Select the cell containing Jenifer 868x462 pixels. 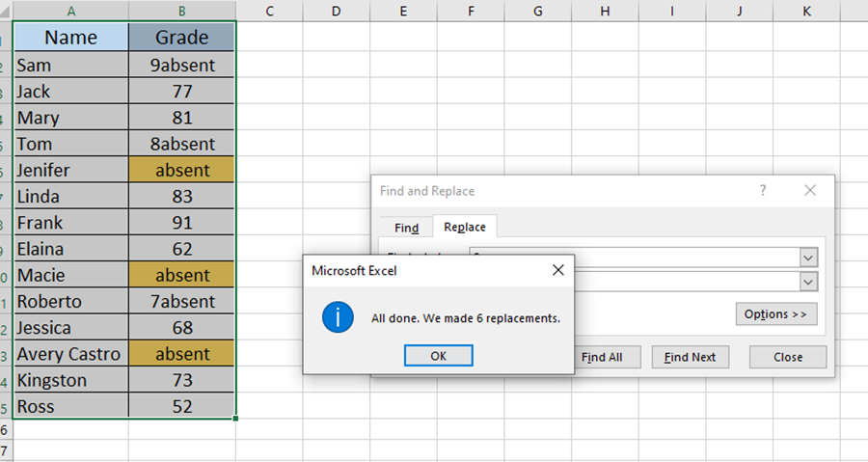click(x=70, y=170)
